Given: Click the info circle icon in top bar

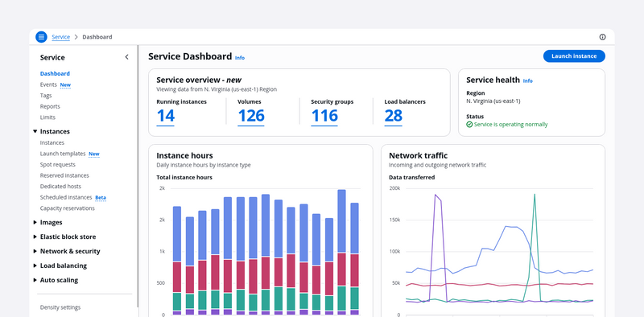Looking at the screenshot, I should coord(602,37).
